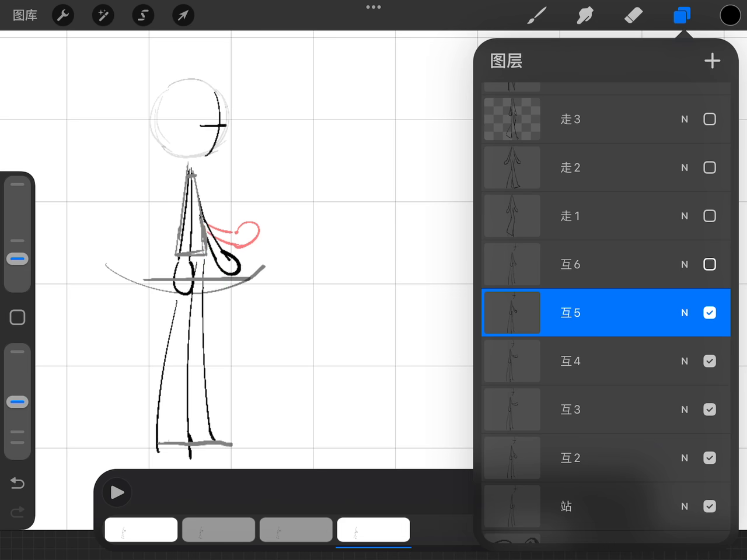Open blend mode N for 互4 layer
The height and width of the screenshot is (560, 747).
(685, 361)
